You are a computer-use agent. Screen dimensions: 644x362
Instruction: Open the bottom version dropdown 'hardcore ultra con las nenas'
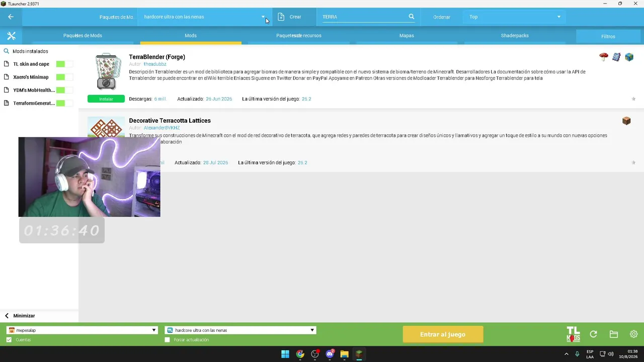240,330
